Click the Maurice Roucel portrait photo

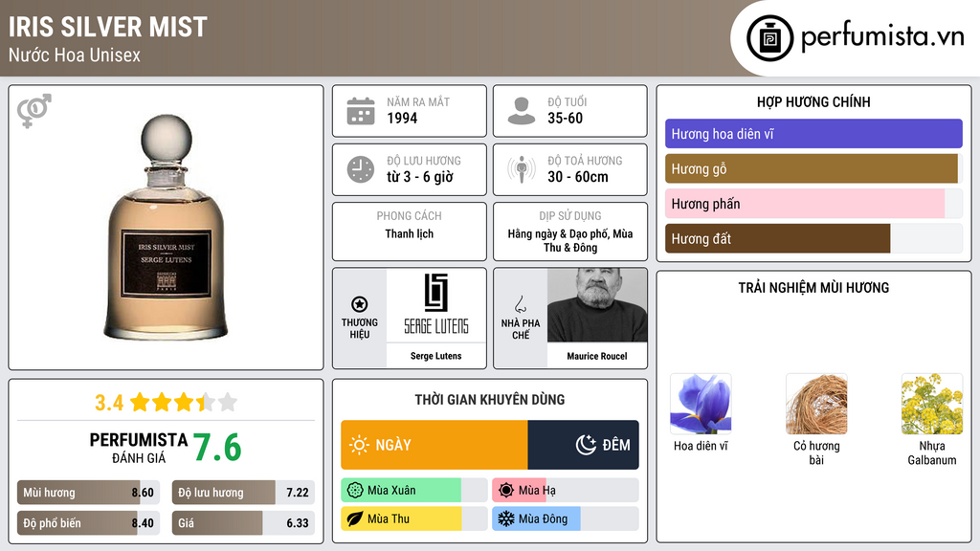click(x=597, y=305)
